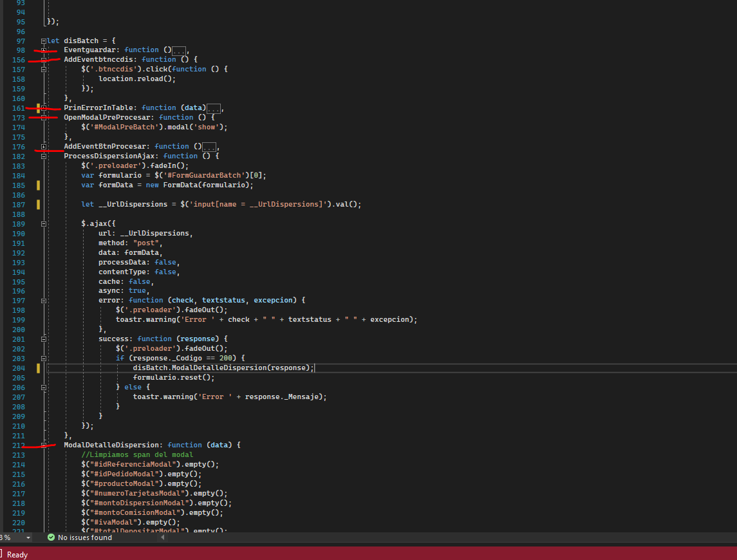Collapse the AddEventbtnccdis function block
This screenshot has width=737, height=560.
[44, 59]
